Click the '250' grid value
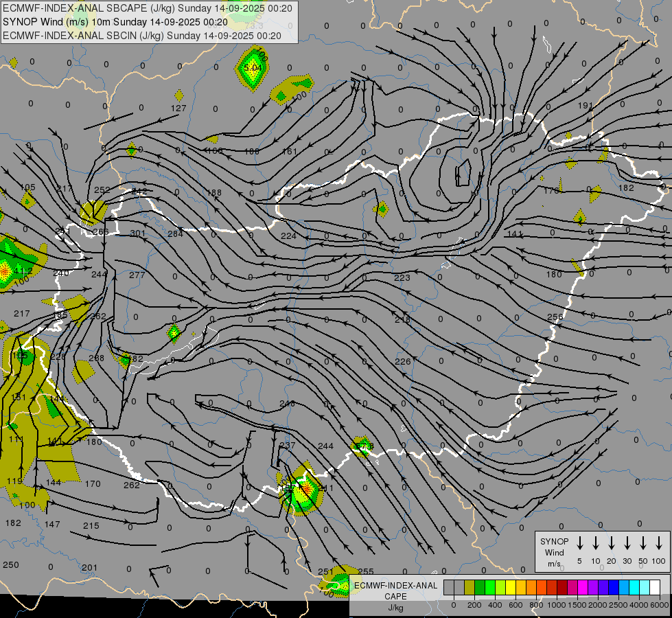The height and width of the screenshot is (618, 672). (11, 565)
